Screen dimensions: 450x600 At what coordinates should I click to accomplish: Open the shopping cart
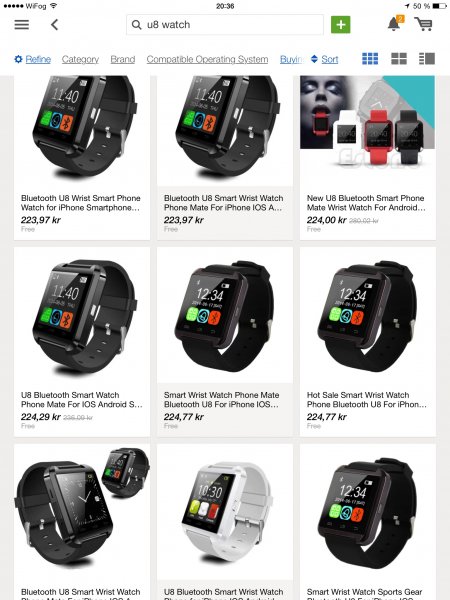[x=424, y=24]
